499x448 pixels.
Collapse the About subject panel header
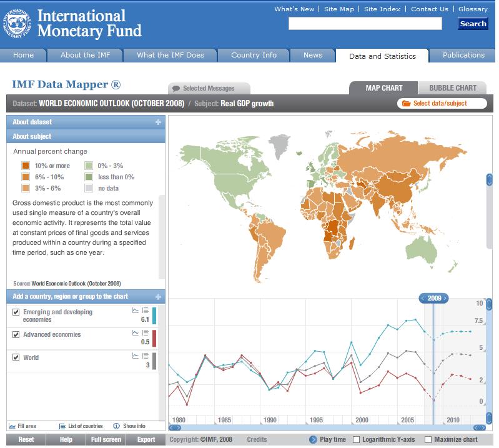tap(86, 136)
